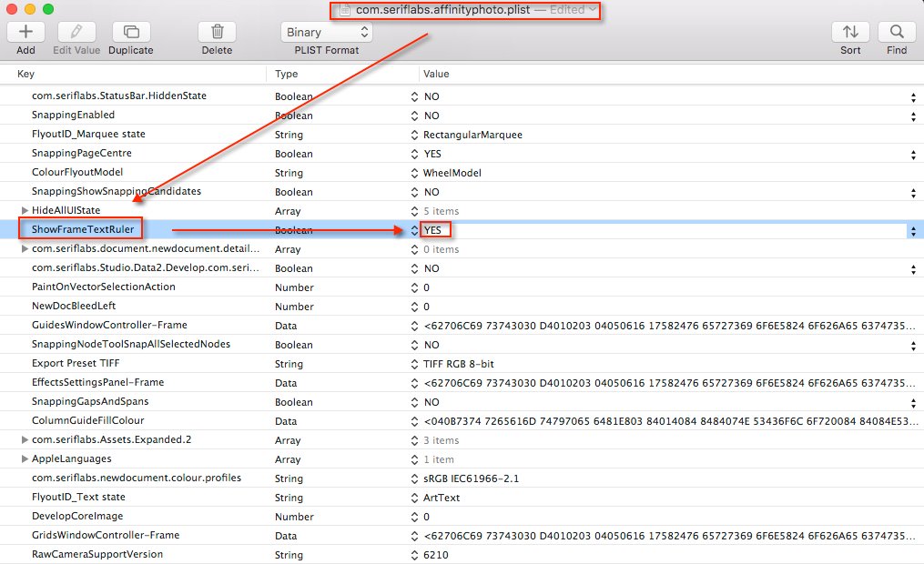Expand the HideAllUIState array
Viewport: 924px width, 564px height.
(x=25, y=211)
